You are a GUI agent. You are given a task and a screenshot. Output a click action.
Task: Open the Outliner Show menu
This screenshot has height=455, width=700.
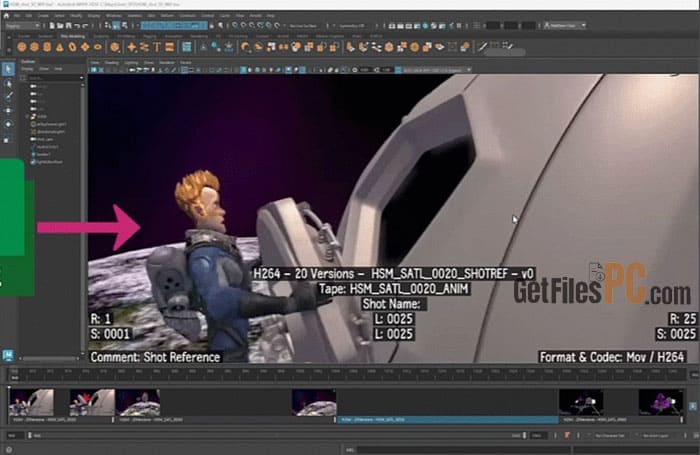(x=44, y=69)
